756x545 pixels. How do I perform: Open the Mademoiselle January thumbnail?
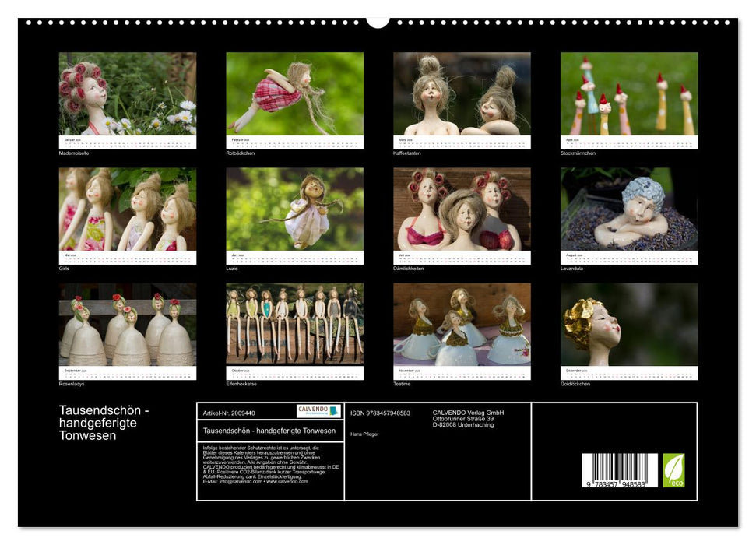click(x=128, y=94)
